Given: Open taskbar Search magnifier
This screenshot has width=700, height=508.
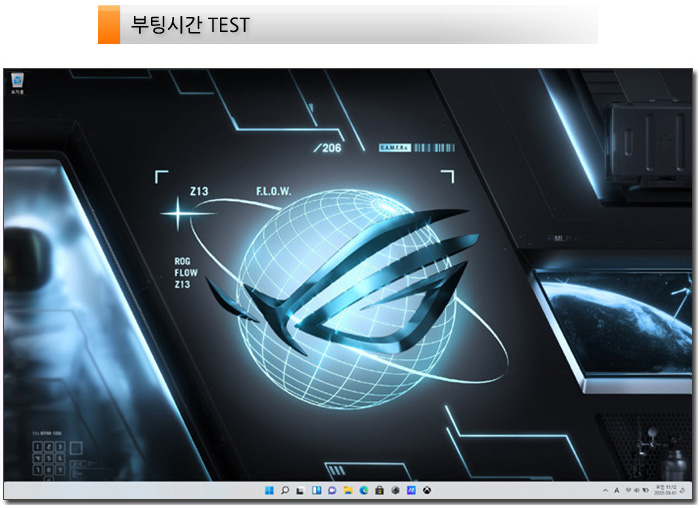Looking at the screenshot, I should pyautogui.click(x=285, y=491).
